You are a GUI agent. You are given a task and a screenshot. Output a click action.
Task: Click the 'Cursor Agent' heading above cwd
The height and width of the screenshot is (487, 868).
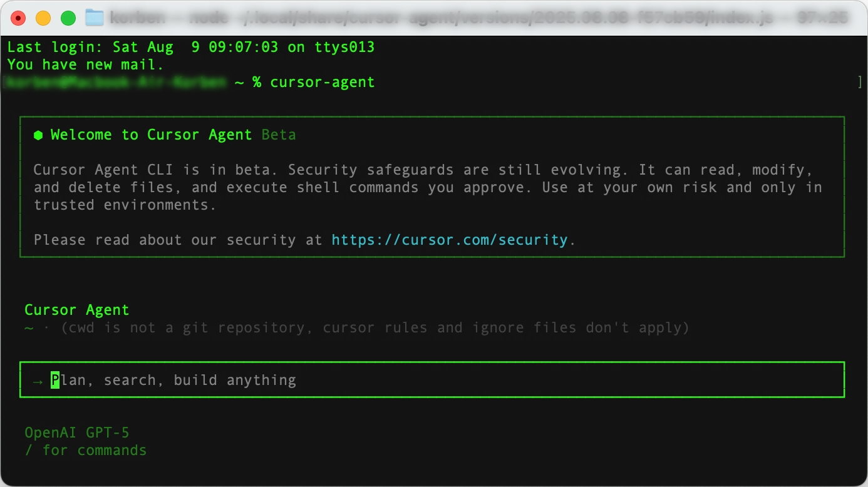(77, 310)
